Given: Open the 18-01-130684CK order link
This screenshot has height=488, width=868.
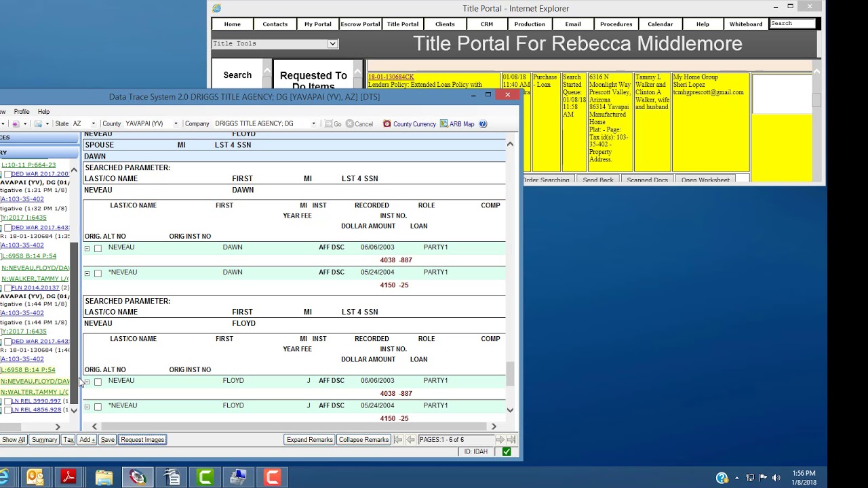Looking at the screenshot, I should point(391,77).
